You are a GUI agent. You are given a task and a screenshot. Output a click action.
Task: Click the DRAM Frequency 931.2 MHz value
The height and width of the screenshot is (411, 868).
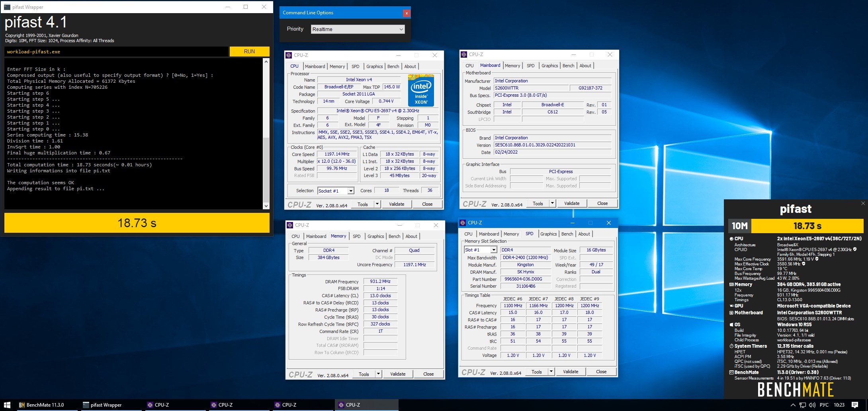point(380,281)
